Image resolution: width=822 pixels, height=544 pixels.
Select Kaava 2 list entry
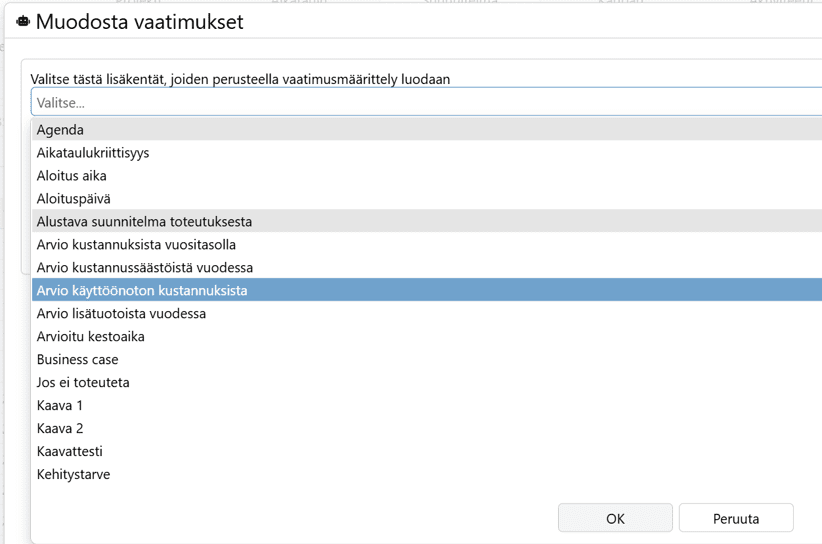60,429
